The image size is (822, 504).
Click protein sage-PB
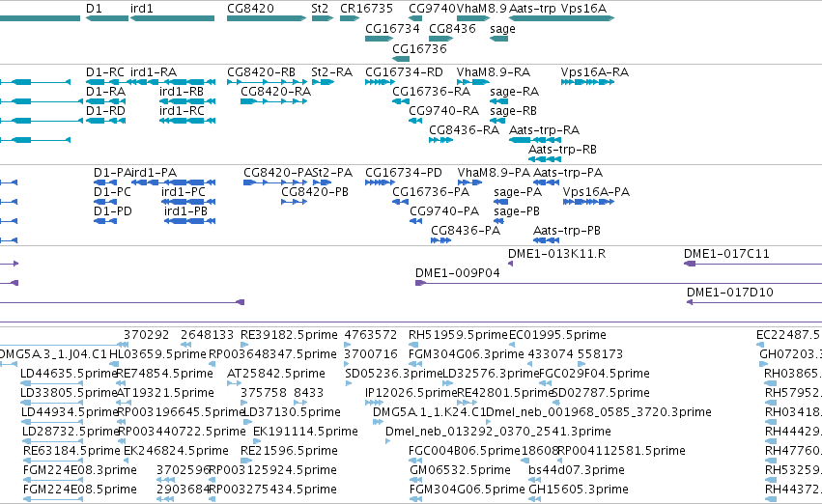click(x=517, y=211)
